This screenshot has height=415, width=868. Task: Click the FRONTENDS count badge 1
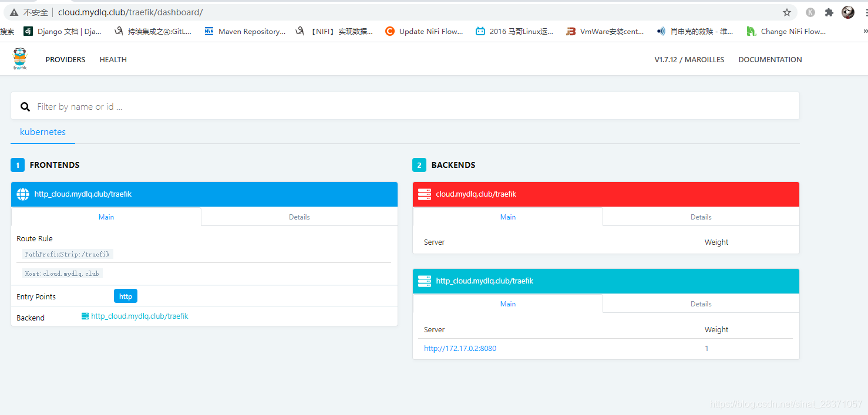click(18, 165)
